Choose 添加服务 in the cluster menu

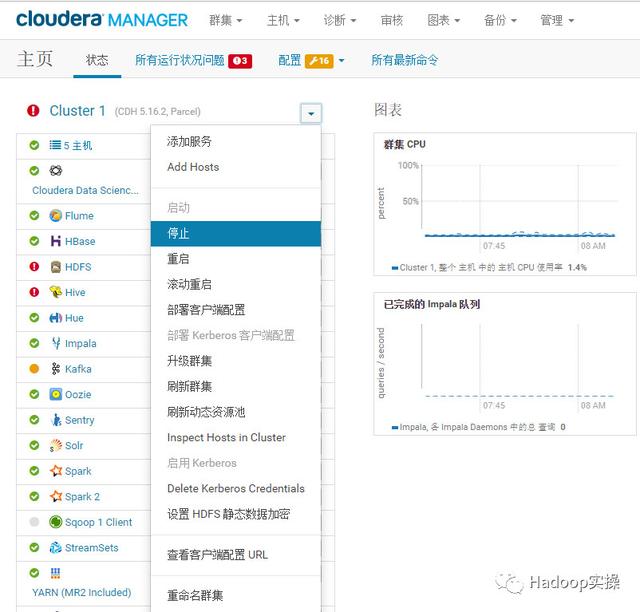(x=236, y=142)
